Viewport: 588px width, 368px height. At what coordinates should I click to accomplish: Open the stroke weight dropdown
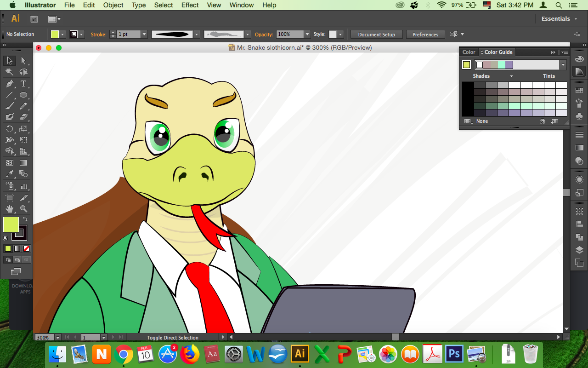point(144,34)
